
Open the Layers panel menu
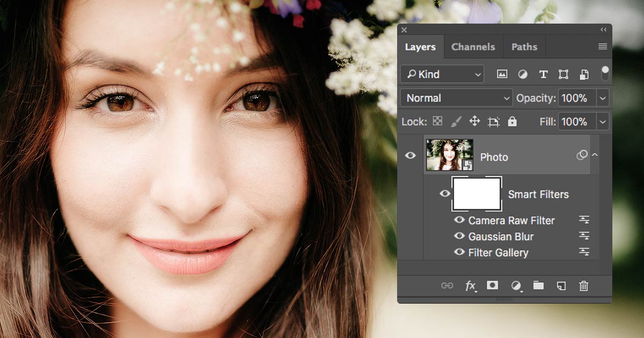[x=603, y=47]
